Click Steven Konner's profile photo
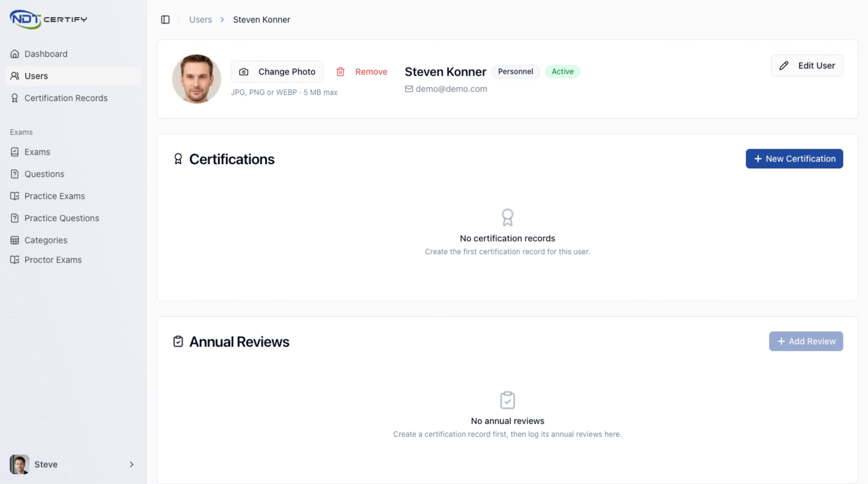 click(x=196, y=79)
